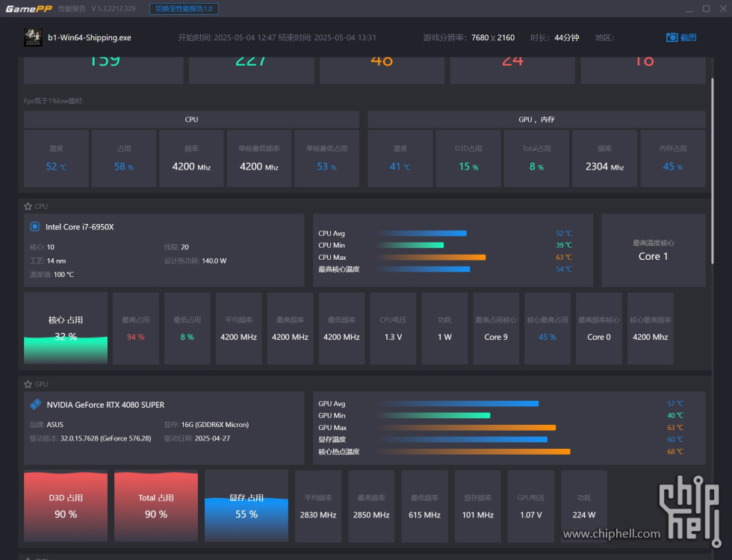Click the 2304 Mhz GPU frequency value
The image size is (732, 560).
click(604, 167)
